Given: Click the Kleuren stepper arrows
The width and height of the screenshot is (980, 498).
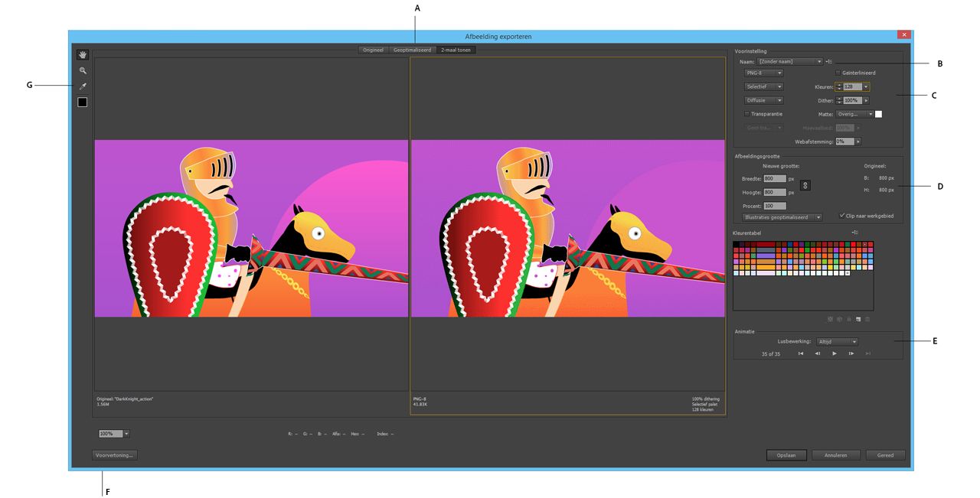Looking at the screenshot, I should [839, 87].
